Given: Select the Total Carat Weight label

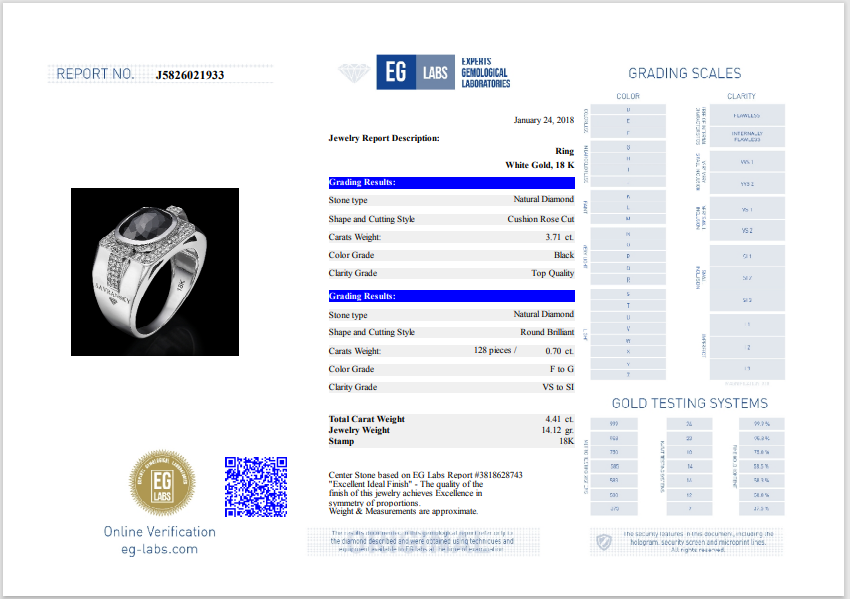Looking at the screenshot, I should point(366,419).
